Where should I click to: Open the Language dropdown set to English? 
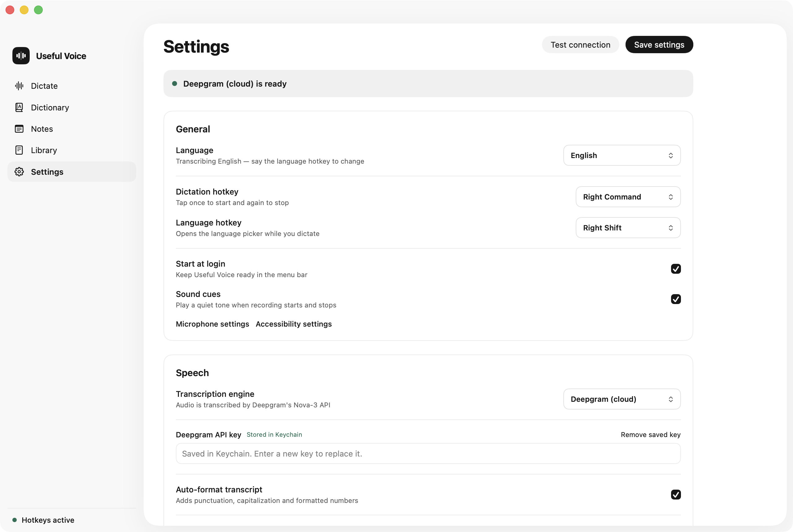pos(622,155)
